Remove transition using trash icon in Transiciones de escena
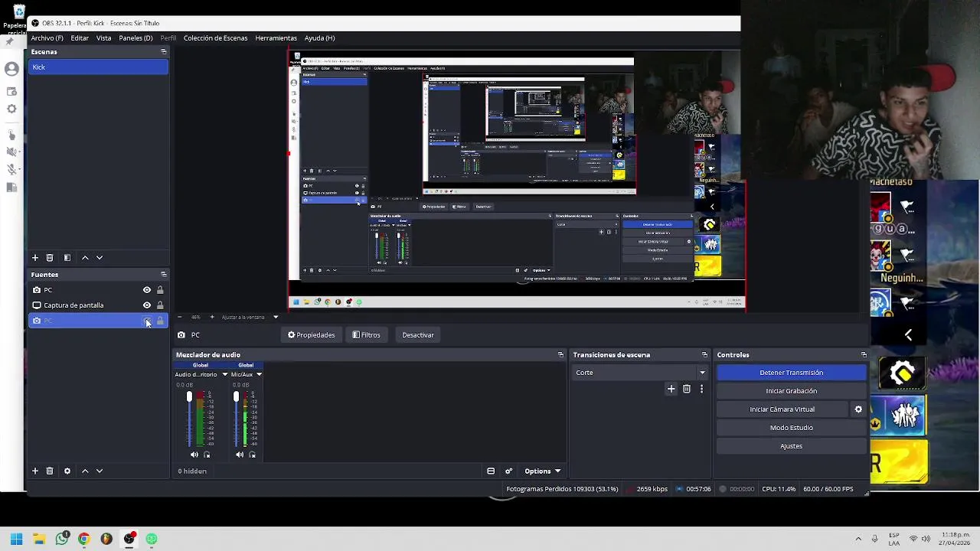The height and width of the screenshot is (551, 980). 687,389
